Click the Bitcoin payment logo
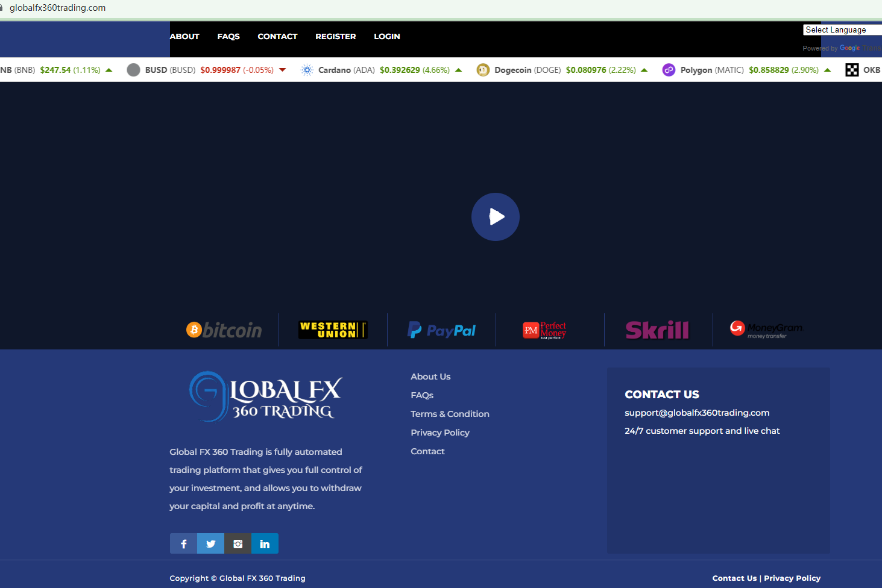882x588 pixels. pos(224,330)
